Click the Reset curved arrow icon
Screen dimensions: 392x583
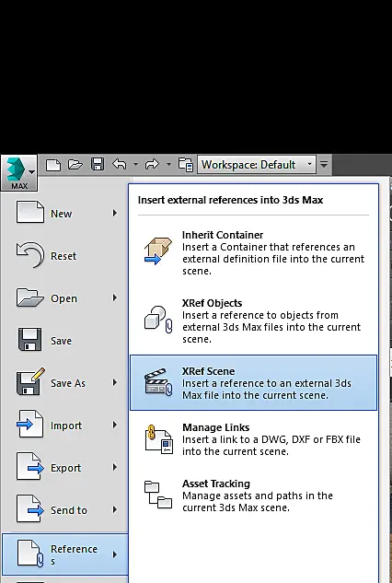(30, 255)
